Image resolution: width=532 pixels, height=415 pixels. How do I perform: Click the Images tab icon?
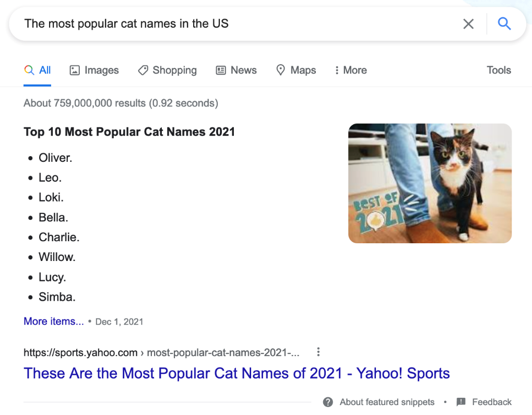click(x=75, y=70)
